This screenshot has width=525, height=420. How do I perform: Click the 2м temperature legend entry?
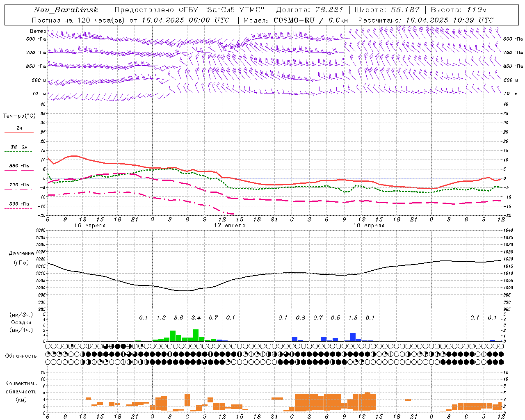[19, 128]
